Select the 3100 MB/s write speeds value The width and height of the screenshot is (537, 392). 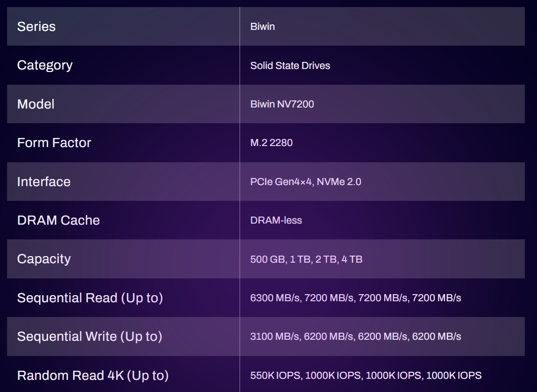click(355, 336)
